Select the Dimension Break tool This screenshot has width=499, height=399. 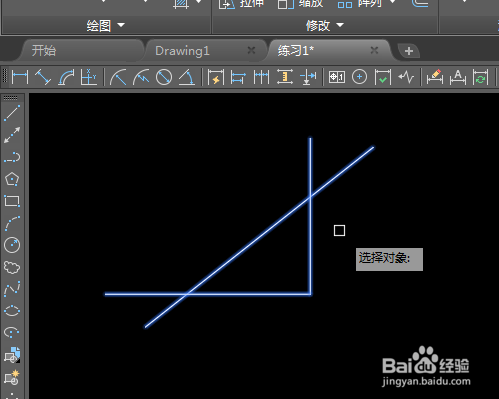pyautogui.click(x=308, y=77)
